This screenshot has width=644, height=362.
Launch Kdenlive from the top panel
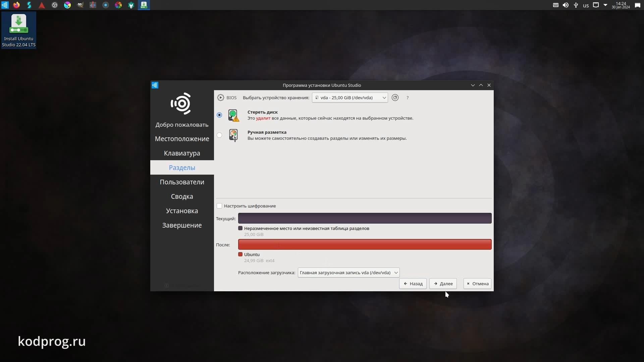(93, 5)
